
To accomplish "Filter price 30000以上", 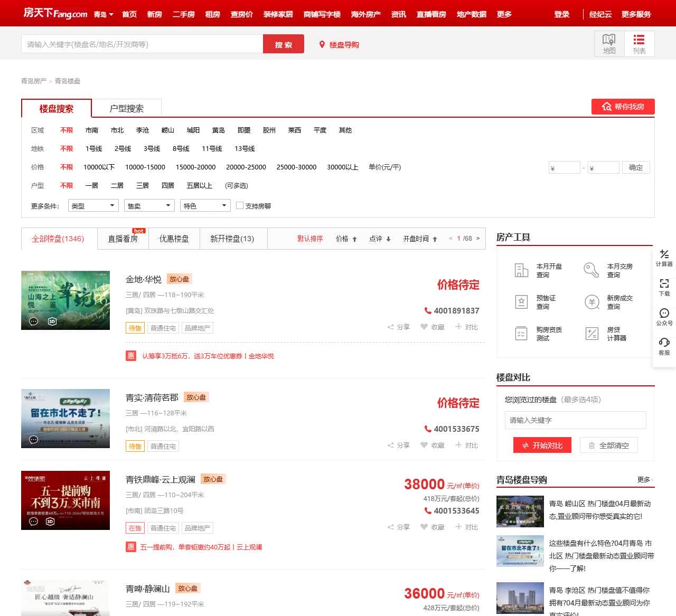I will (x=343, y=167).
